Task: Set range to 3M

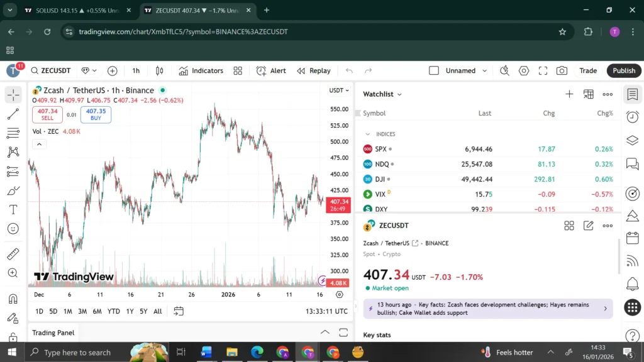Action: [82, 311]
